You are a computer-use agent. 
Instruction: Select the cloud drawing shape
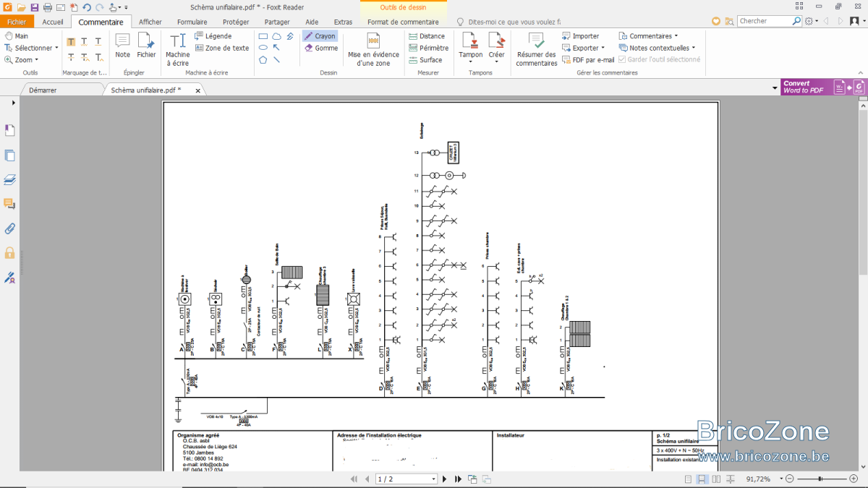(x=276, y=36)
